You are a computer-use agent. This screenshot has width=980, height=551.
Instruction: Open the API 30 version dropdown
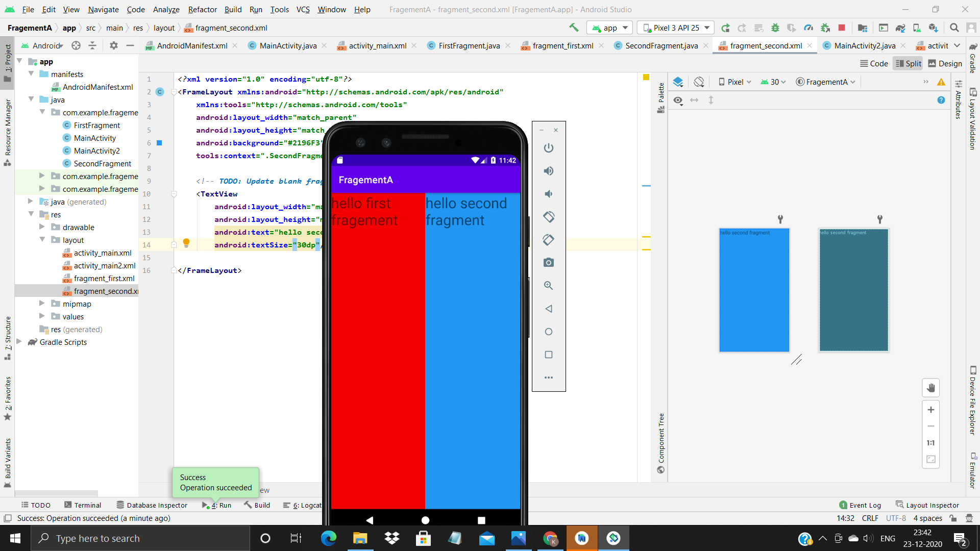point(773,82)
